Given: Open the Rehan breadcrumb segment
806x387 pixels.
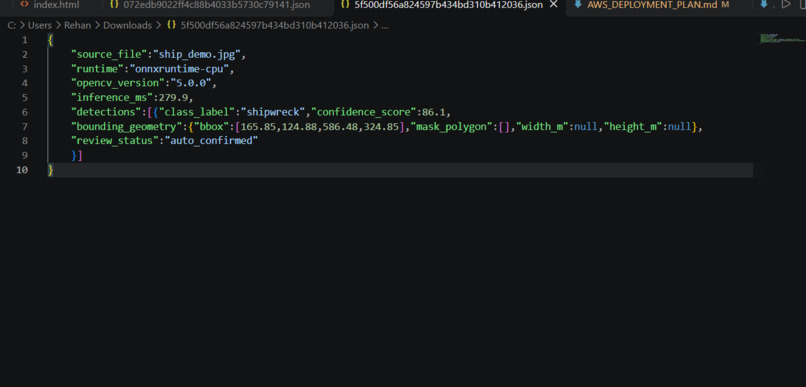Looking at the screenshot, I should 77,25.
